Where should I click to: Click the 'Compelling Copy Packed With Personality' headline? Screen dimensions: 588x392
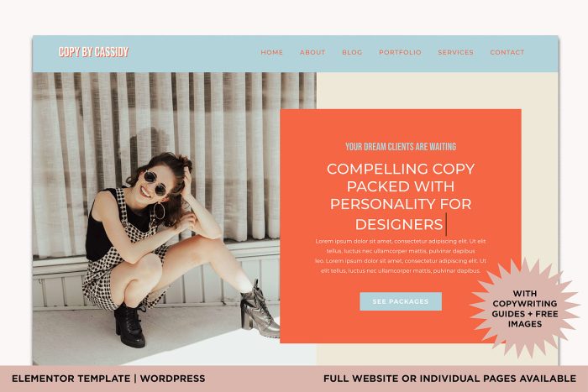401,196
